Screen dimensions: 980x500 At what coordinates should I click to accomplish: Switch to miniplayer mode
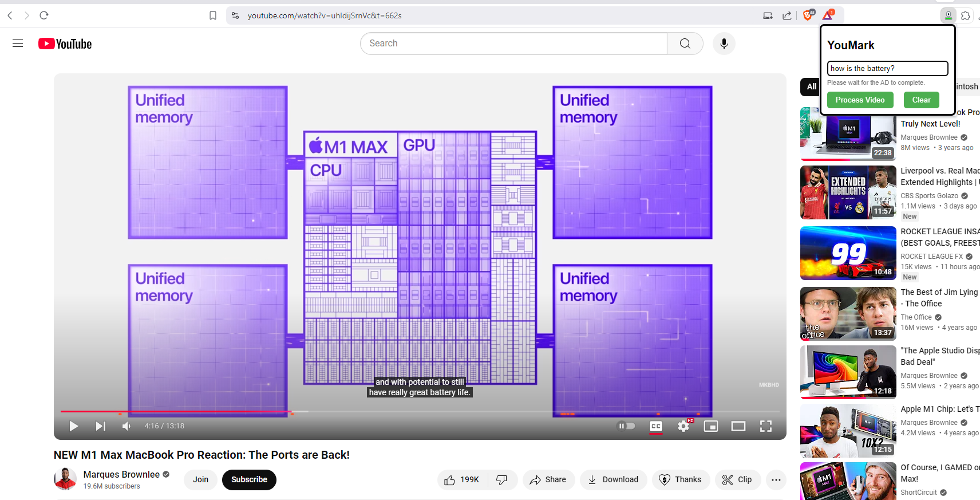[x=711, y=426]
